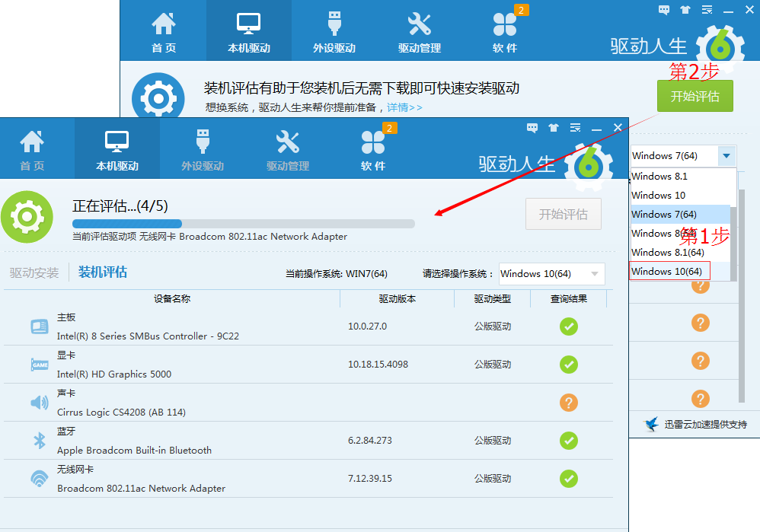Click green check for Broadcom 802.11ac row
Viewport: 760px width, 532px height.
tap(569, 479)
